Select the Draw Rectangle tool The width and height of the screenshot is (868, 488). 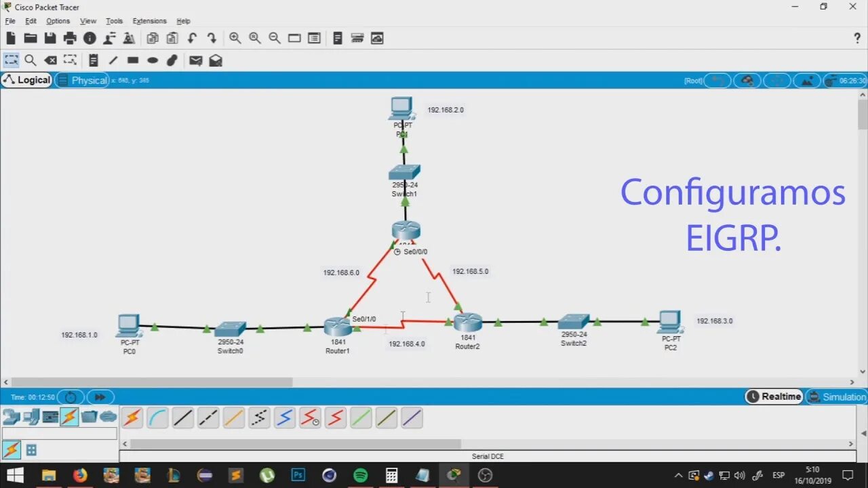(133, 60)
